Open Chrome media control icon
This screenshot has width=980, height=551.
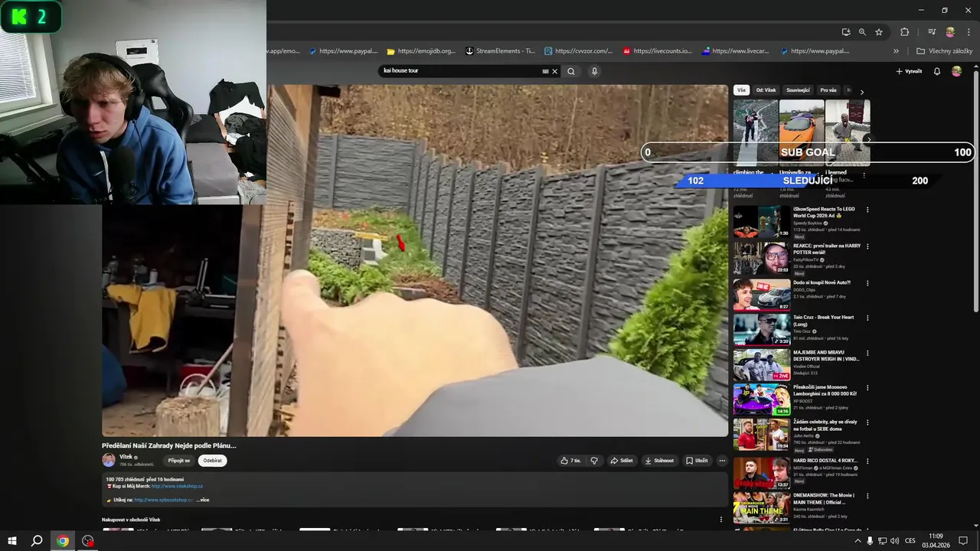(932, 32)
